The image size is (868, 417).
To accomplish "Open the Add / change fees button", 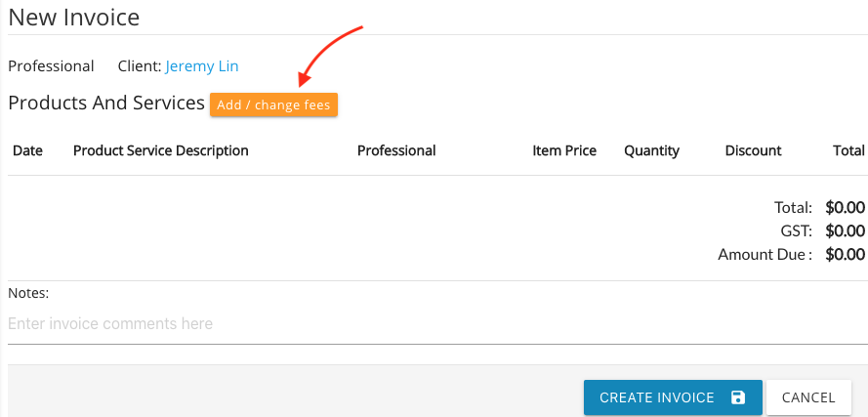I will click(273, 104).
